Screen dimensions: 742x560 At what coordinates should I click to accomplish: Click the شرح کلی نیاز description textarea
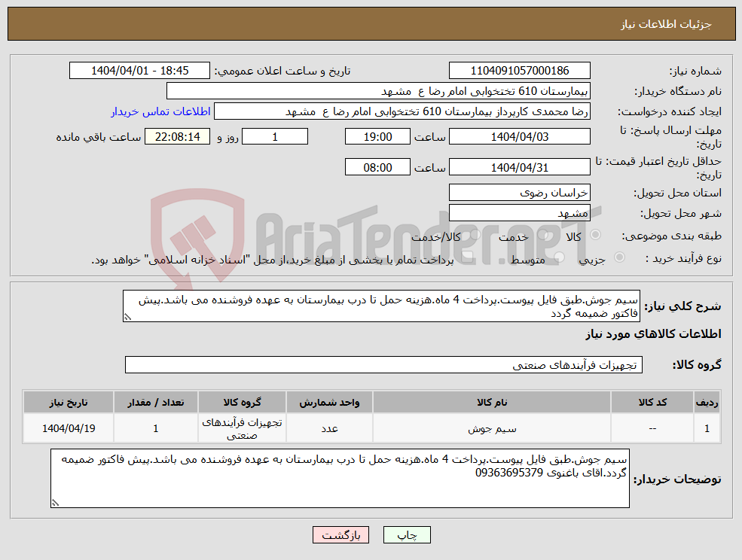click(381, 306)
